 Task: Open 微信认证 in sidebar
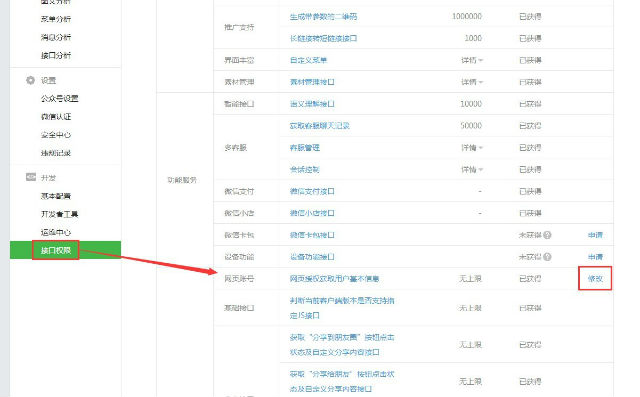tap(56, 117)
